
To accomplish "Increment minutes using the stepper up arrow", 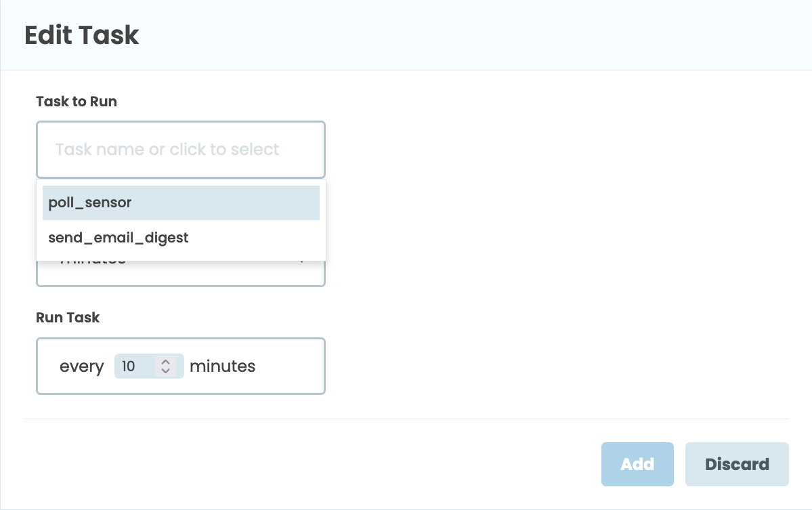I will 165,362.
